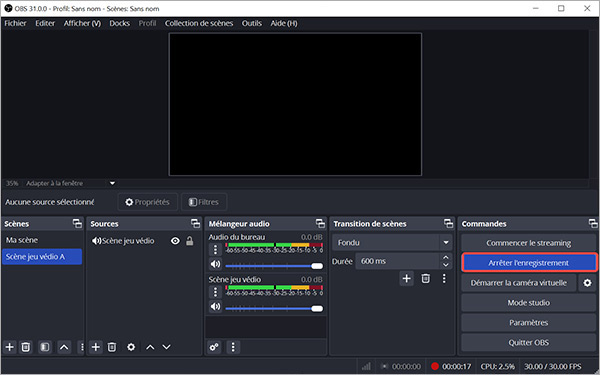
Task: Remove the selected scene with the trash icon
Action: tap(26, 347)
